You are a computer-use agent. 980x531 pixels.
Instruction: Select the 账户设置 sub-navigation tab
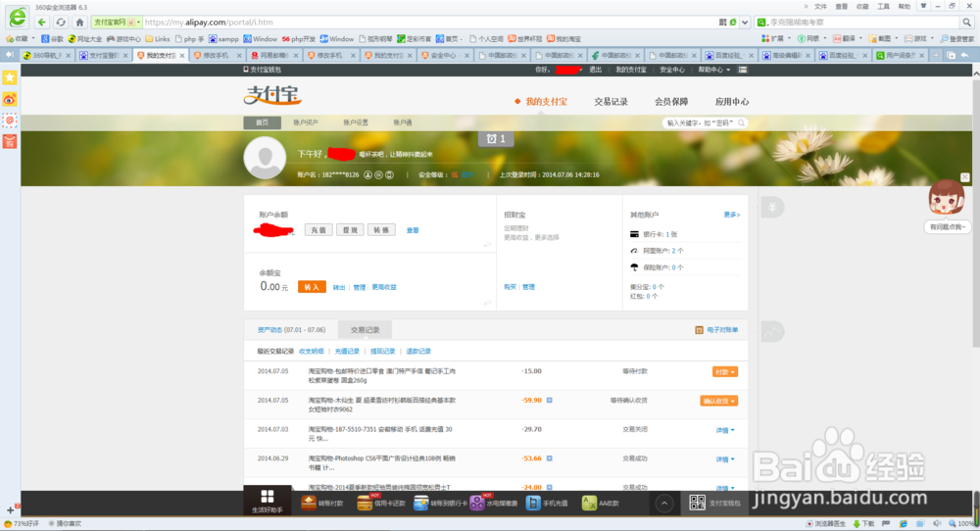pos(356,122)
